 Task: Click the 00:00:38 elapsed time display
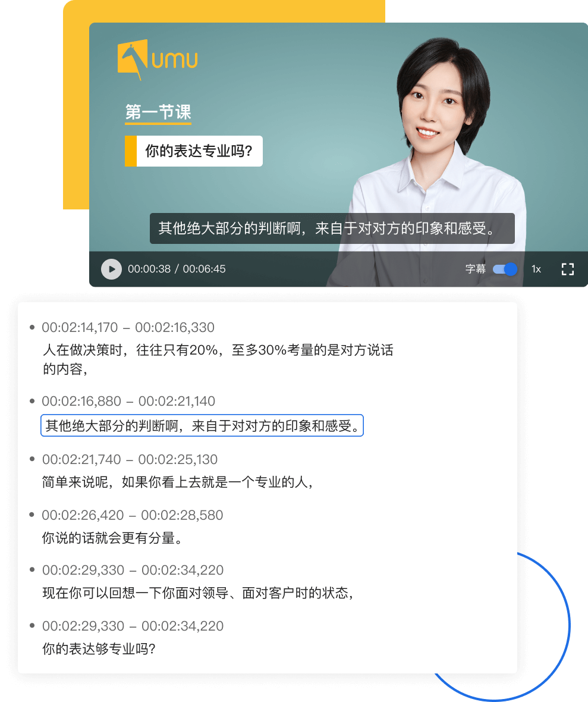(149, 269)
